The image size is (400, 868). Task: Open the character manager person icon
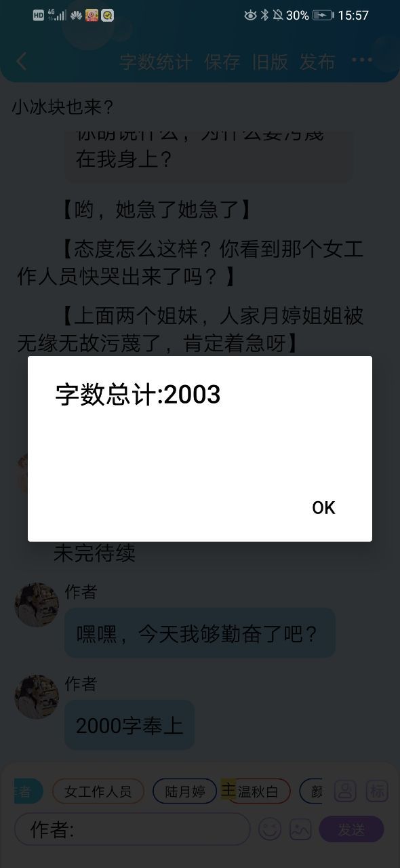coord(345,791)
